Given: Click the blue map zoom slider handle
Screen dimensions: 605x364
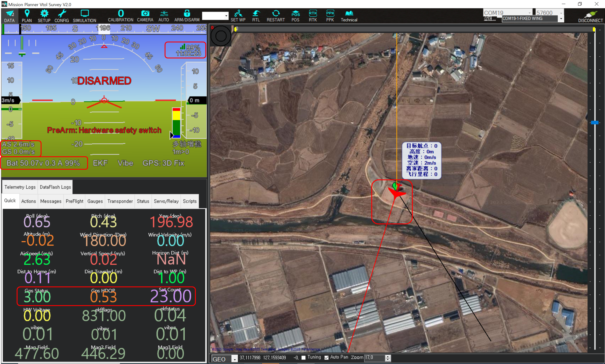Looking at the screenshot, I should click(x=594, y=122).
